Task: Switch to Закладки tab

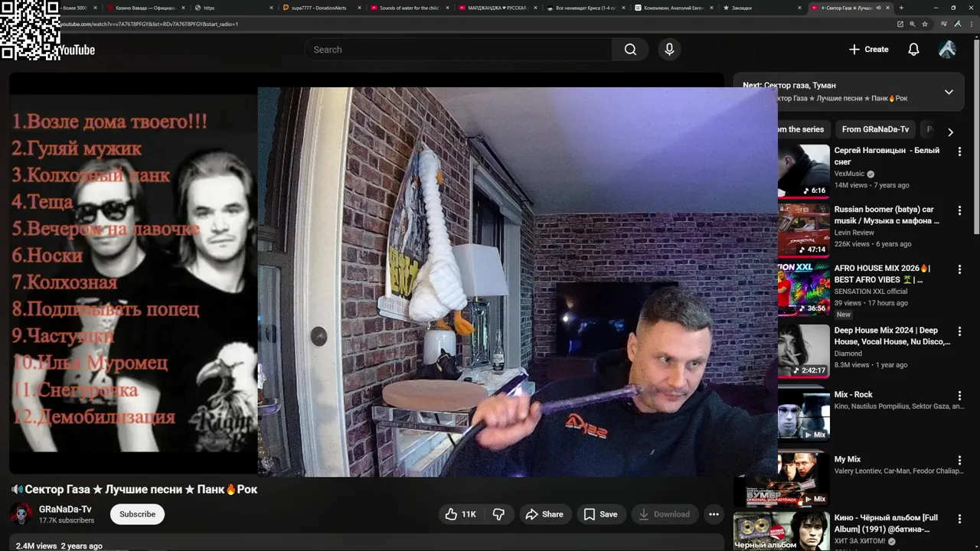Action: click(x=762, y=8)
